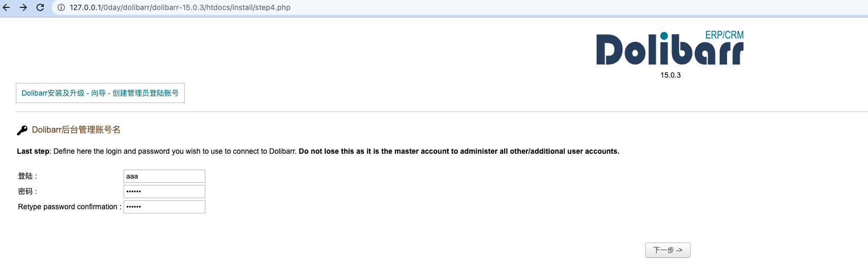Click the bold 'Last step' text
Viewport: 868px width, 270px height.
(x=33, y=151)
